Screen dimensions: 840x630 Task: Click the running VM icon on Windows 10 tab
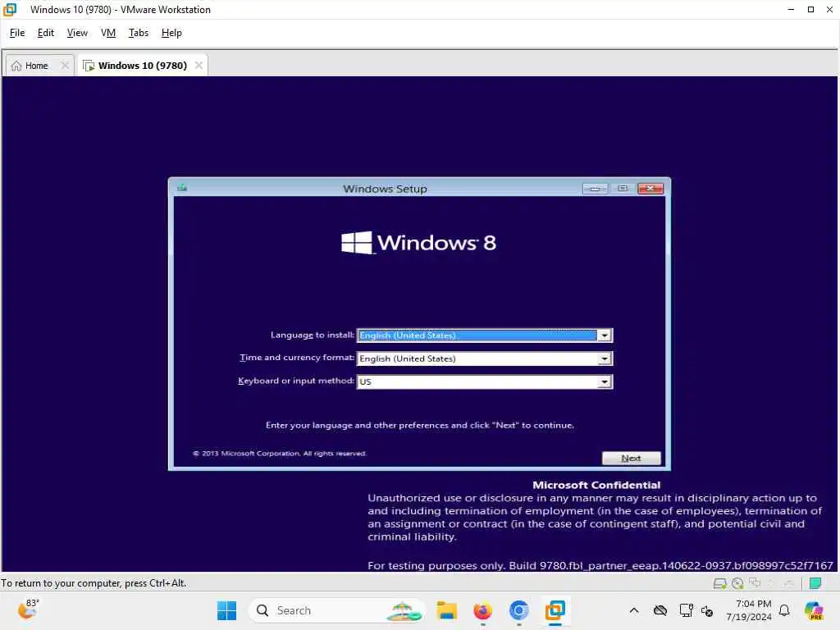89,66
